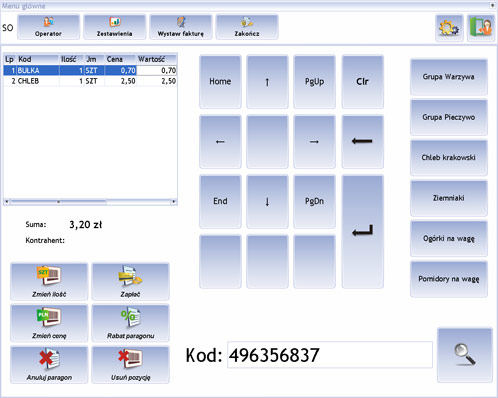Image resolution: width=498 pixels, height=398 pixels.
Task: Click the exit door icon
Action: click(x=481, y=28)
